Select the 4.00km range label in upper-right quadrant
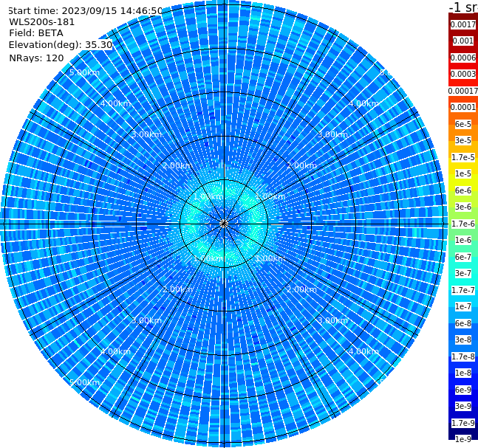This screenshot has width=478, height=448. click(x=363, y=103)
